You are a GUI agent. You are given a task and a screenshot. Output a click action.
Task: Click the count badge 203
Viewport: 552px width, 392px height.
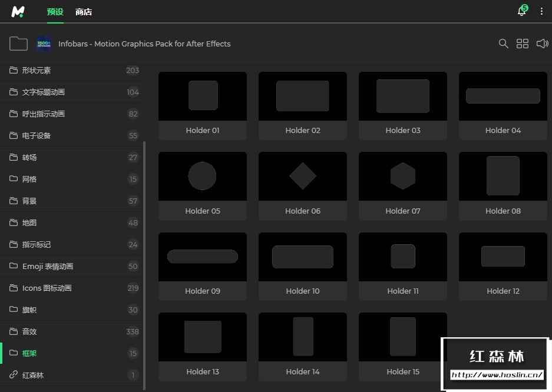[133, 70]
